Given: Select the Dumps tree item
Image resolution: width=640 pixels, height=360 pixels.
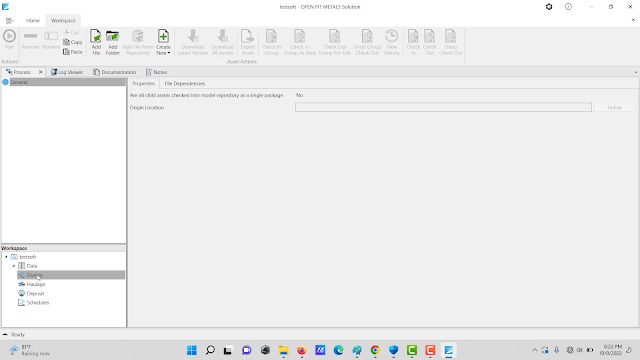Looking at the screenshot, I should point(71,275).
